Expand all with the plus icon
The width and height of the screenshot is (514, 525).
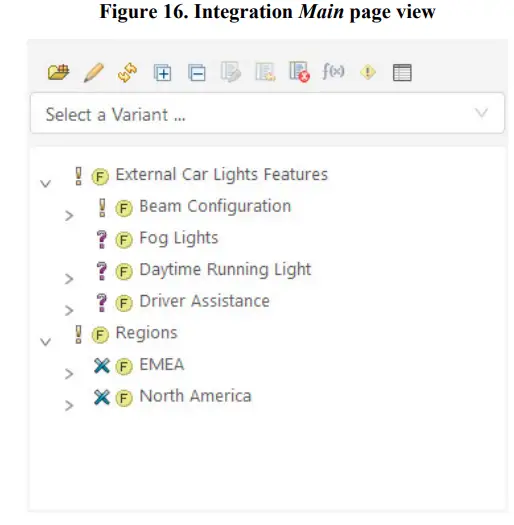pyautogui.click(x=162, y=72)
